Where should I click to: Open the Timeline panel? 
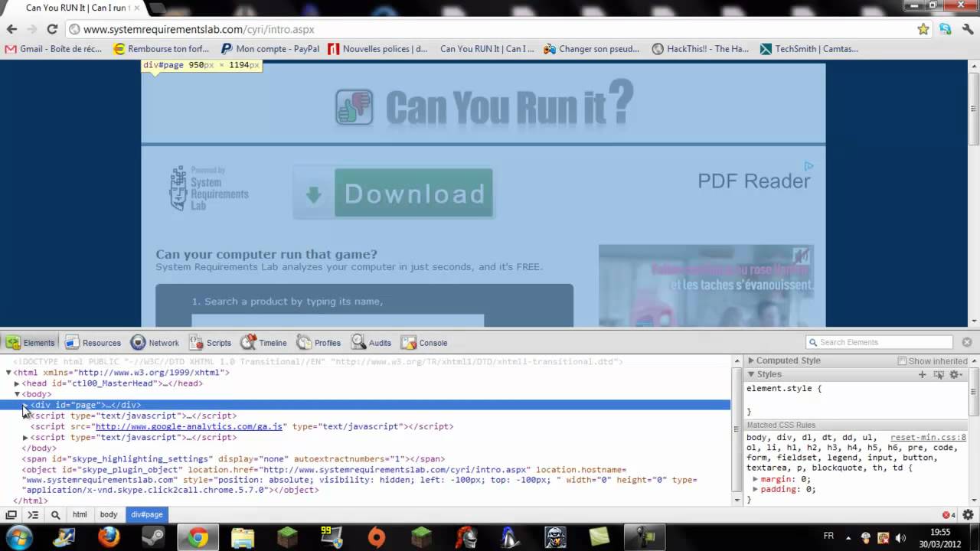coord(263,342)
